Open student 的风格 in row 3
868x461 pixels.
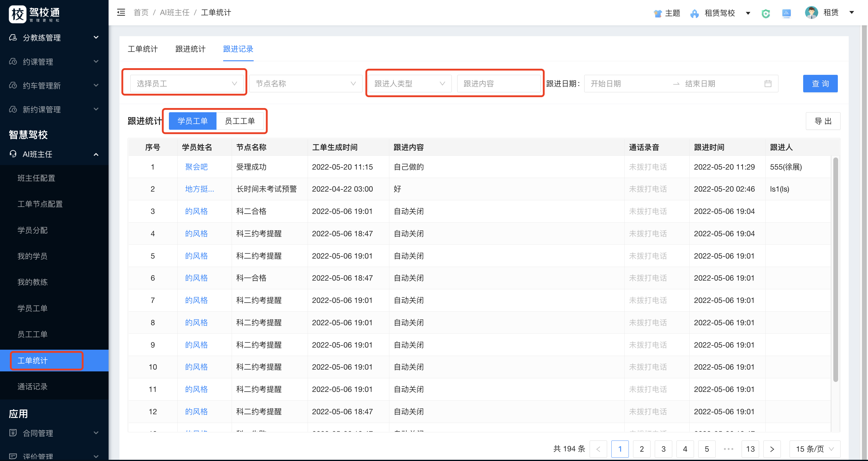[x=196, y=211]
